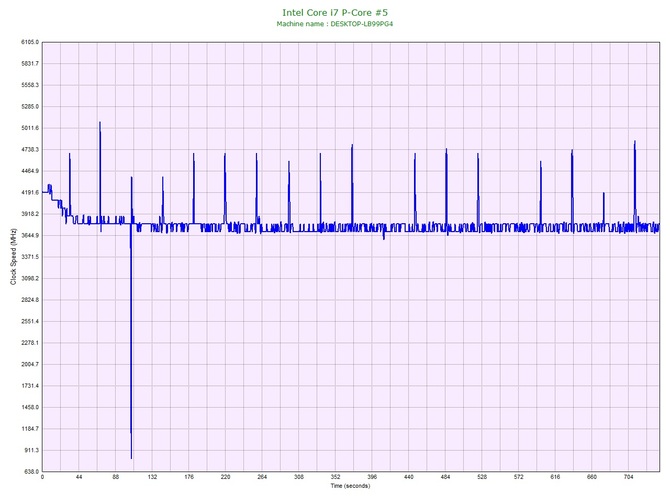This screenshot has width=670, height=503.
Task: Select the 264 seconds x-axis tick label
Action: (262, 477)
